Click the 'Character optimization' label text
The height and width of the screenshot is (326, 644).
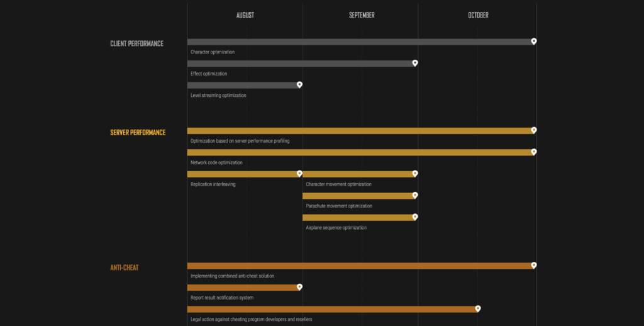(x=213, y=52)
